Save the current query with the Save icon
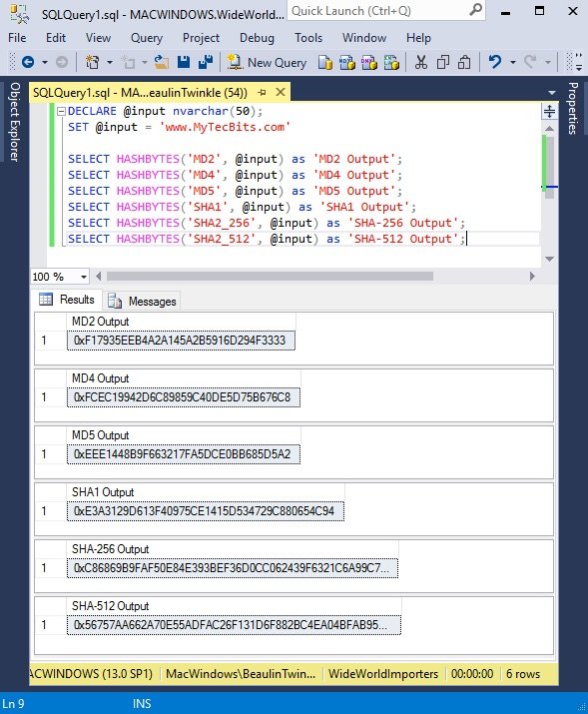 click(x=184, y=62)
